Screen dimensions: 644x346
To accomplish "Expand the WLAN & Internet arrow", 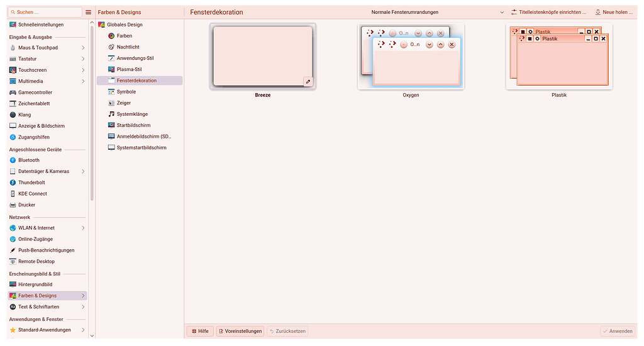I will 83,228.
